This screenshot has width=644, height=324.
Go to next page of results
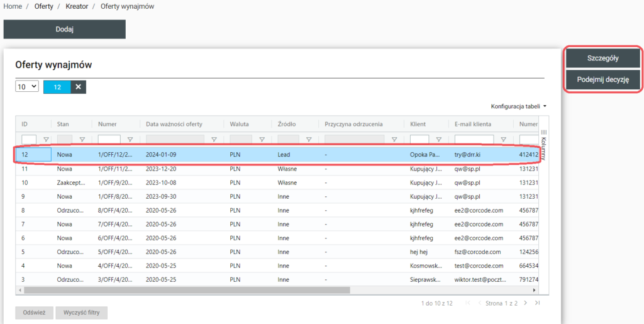(x=526, y=303)
